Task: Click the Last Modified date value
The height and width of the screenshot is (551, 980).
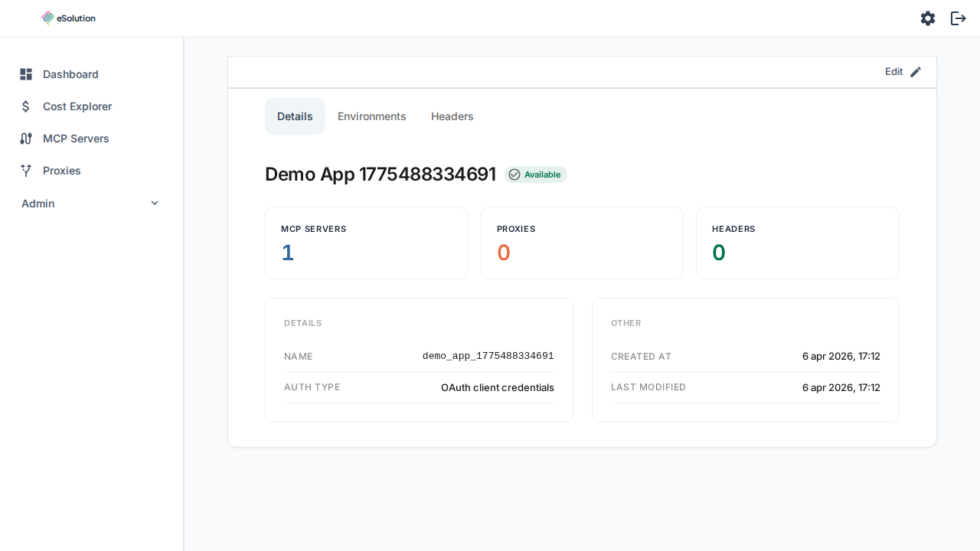Action: [841, 387]
